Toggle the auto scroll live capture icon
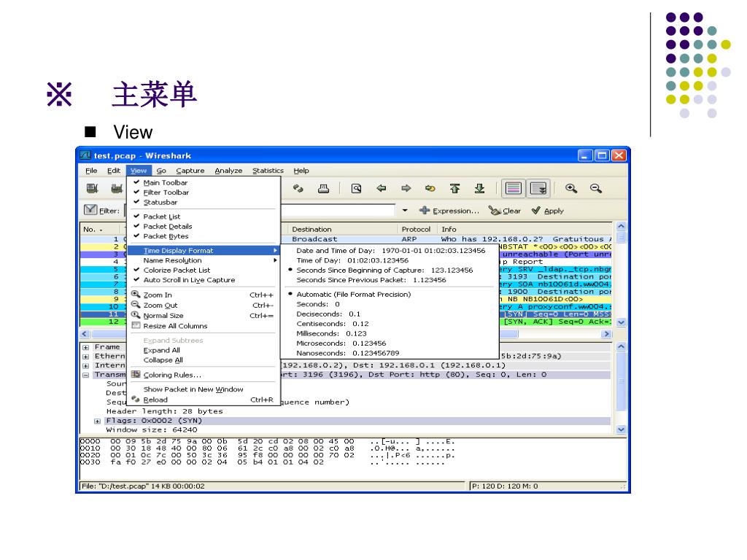This screenshot has width=747, height=560. tap(538, 189)
